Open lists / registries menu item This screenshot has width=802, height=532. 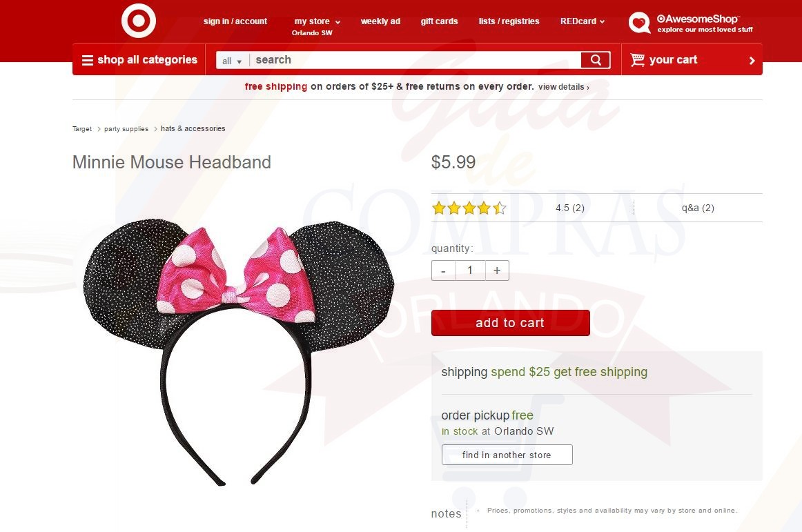pyautogui.click(x=509, y=21)
